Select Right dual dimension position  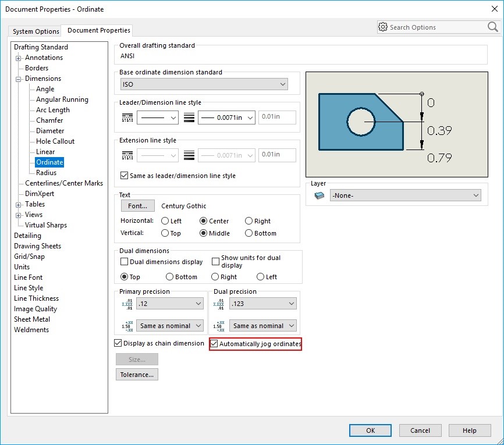tap(215, 277)
